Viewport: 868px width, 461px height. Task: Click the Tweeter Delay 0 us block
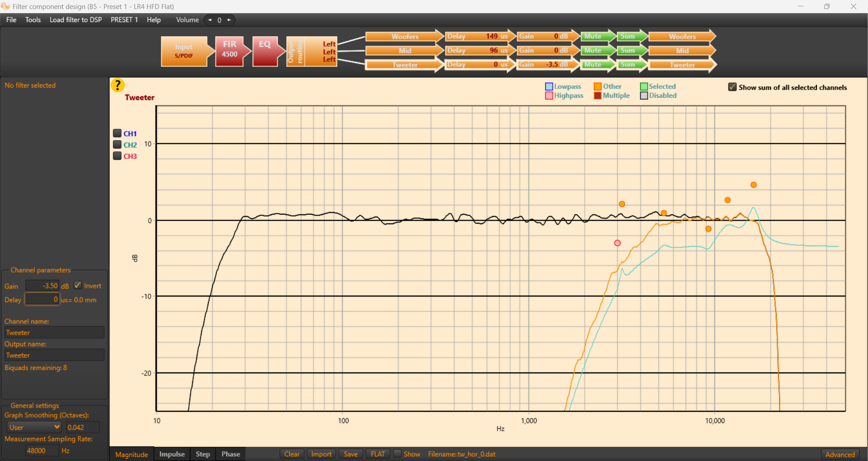(x=481, y=65)
